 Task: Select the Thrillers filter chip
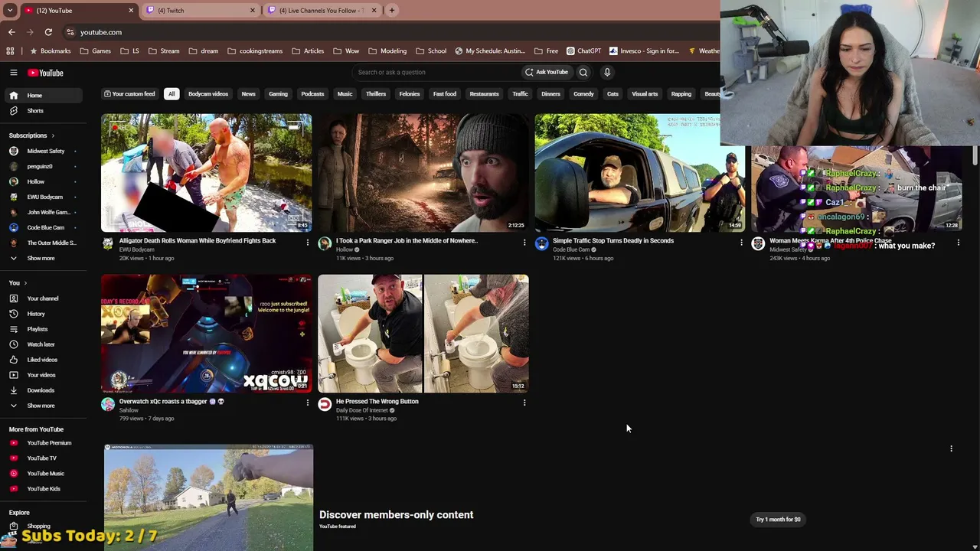click(x=376, y=94)
